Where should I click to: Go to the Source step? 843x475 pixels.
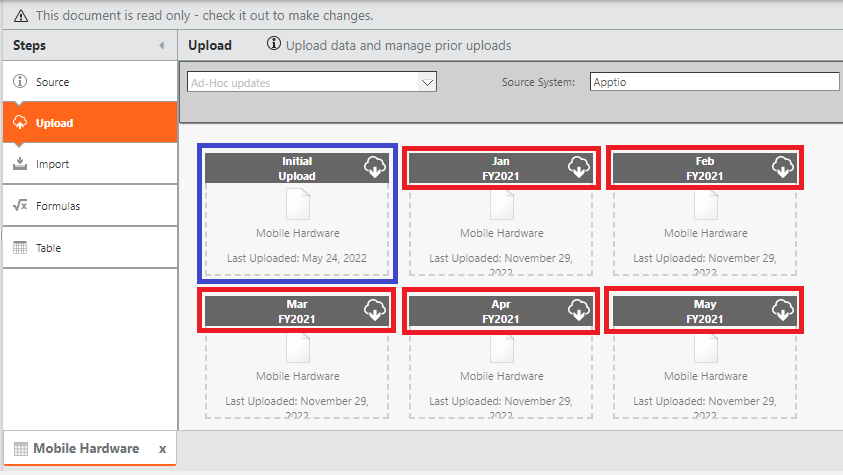[52, 82]
